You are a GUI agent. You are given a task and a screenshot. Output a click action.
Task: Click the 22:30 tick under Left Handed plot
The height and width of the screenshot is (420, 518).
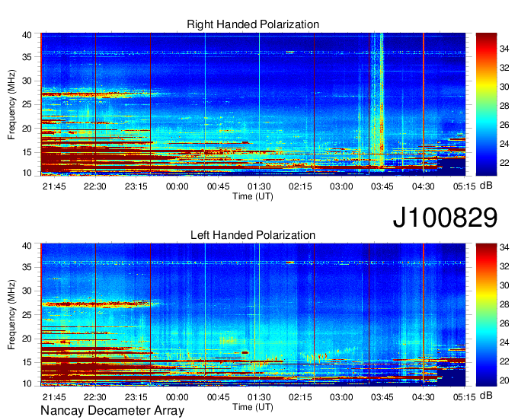[95, 397]
